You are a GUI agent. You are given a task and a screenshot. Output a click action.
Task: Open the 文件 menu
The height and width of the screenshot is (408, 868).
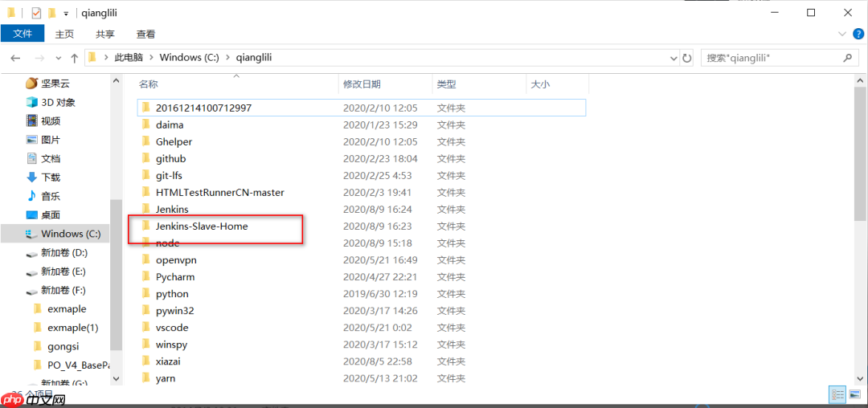[x=23, y=34]
